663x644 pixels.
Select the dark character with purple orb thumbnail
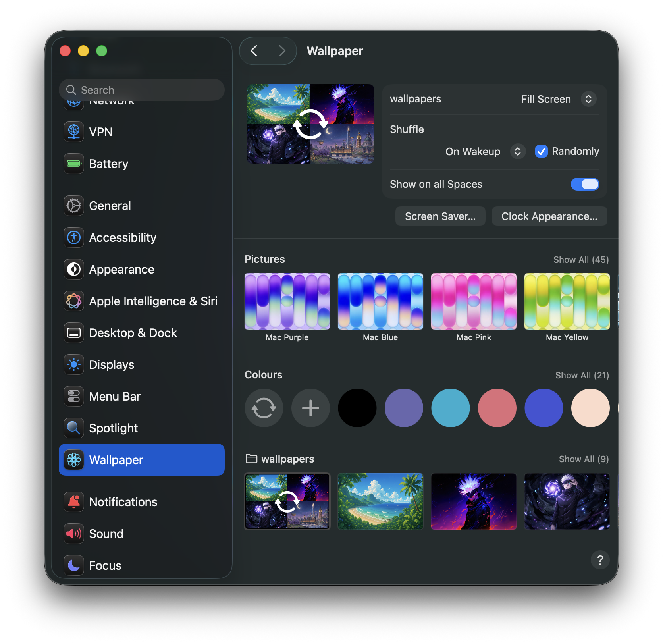point(567,501)
